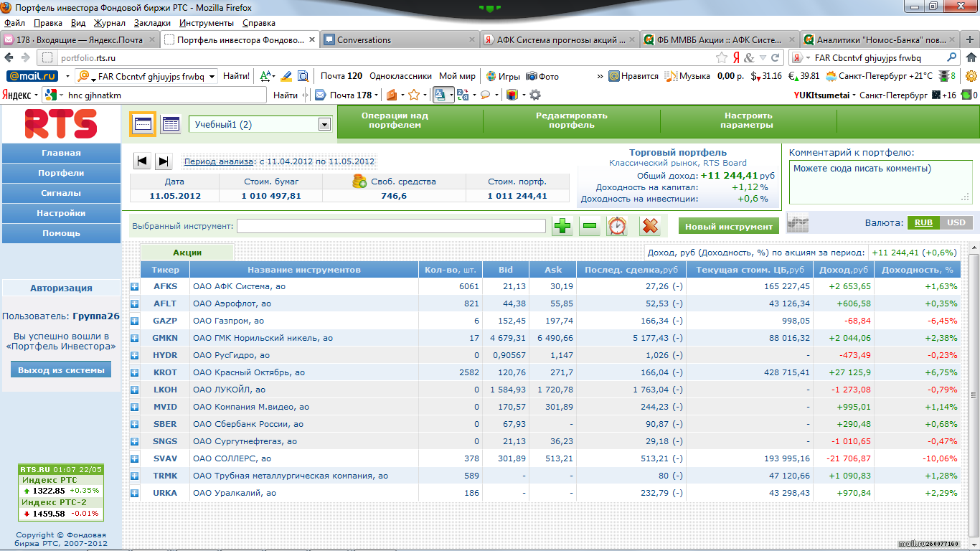Open the Фото camera icon in Mail.ru toolbar
Image resolution: width=980 pixels, height=551 pixels.
pyautogui.click(x=531, y=76)
